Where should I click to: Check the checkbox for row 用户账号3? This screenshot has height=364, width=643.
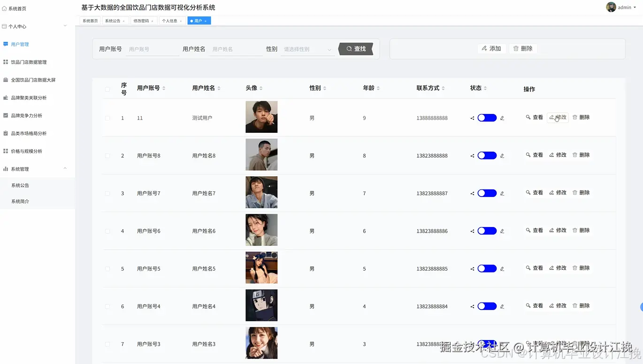pyautogui.click(x=107, y=344)
